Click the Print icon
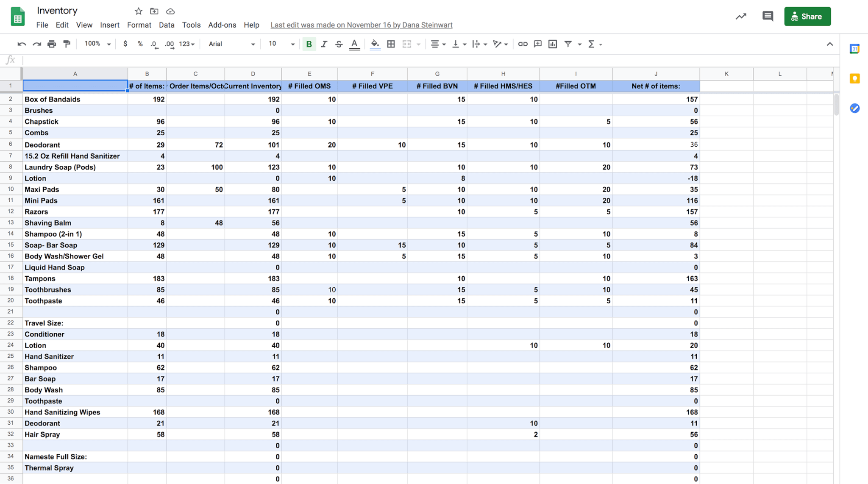Screen dimensions: 868x484 52,44
